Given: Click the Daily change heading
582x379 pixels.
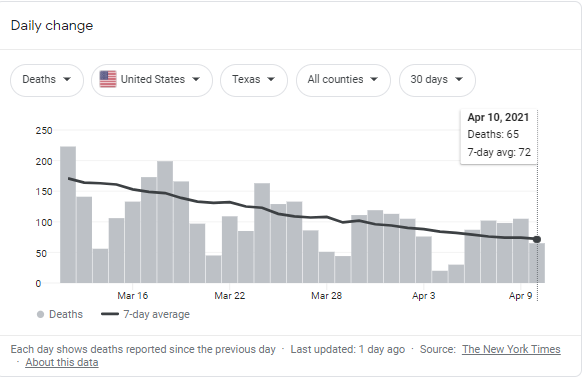Looking at the screenshot, I should pyautogui.click(x=52, y=26).
